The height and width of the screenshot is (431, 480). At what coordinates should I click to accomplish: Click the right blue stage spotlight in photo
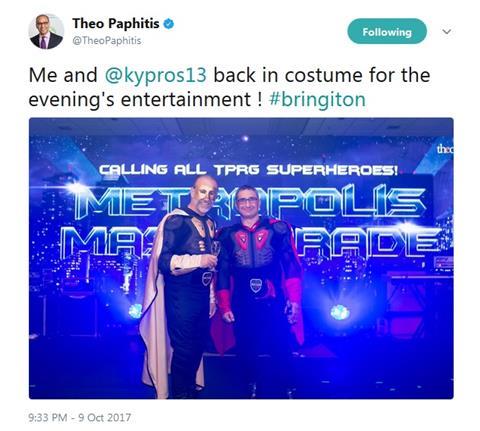(x=340, y=313)
